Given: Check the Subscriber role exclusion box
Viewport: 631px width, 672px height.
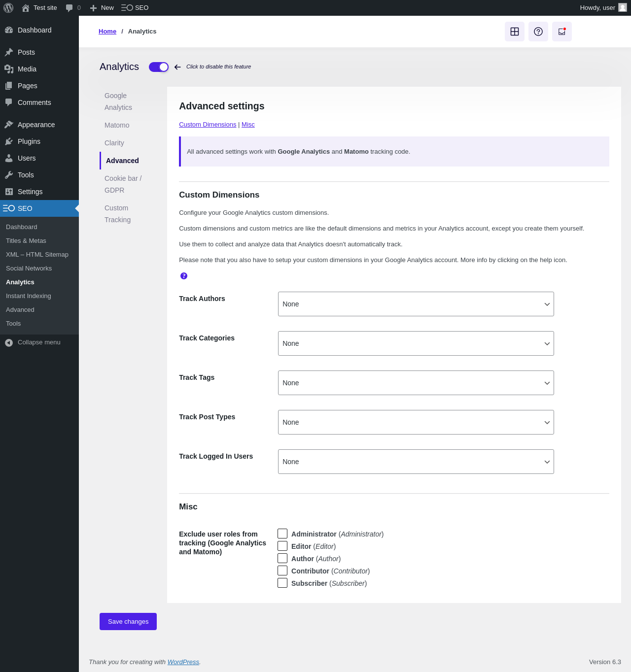Looking at the screenshot, I should tap(282, 583).
